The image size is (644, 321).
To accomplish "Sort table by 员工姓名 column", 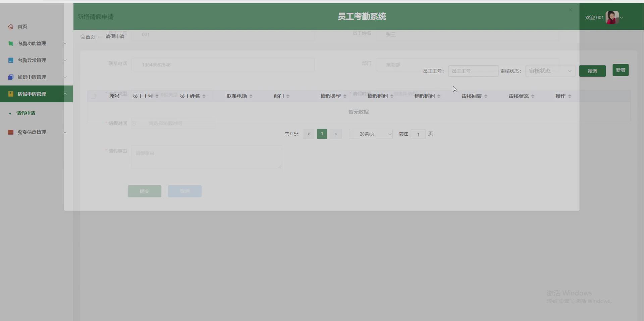I will 204,96.
